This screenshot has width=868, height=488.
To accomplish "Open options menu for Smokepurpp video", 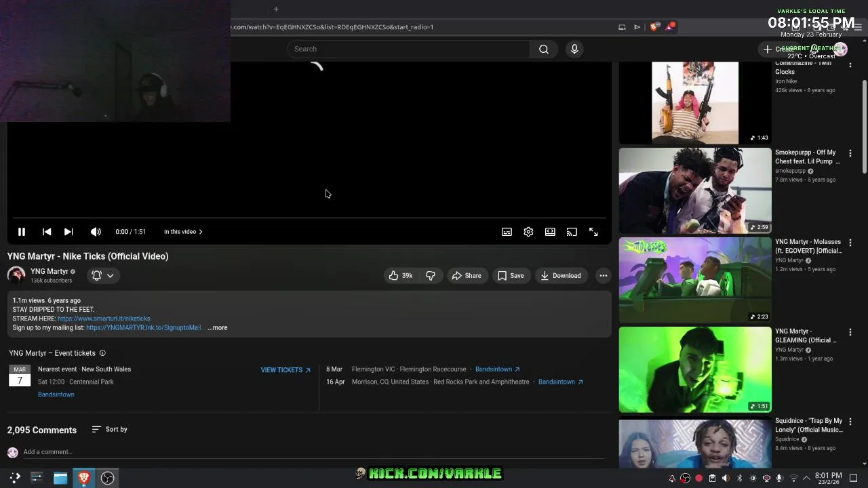I will pos(850,154).
